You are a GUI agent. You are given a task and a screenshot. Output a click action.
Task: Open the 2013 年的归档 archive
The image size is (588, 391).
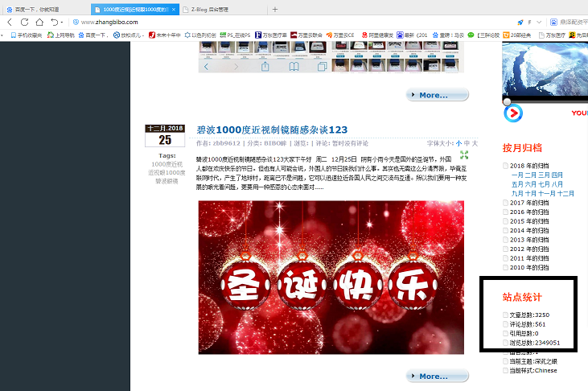[x=529, y=240]
